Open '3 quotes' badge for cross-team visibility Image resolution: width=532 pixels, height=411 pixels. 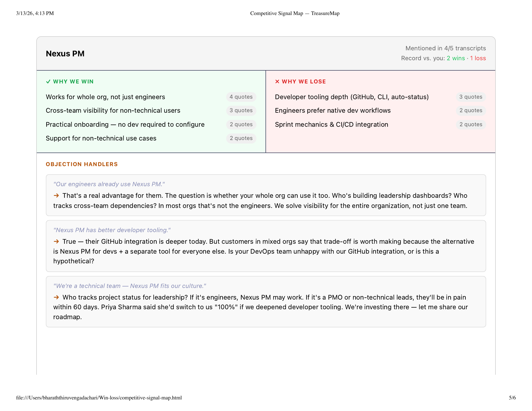241,110
